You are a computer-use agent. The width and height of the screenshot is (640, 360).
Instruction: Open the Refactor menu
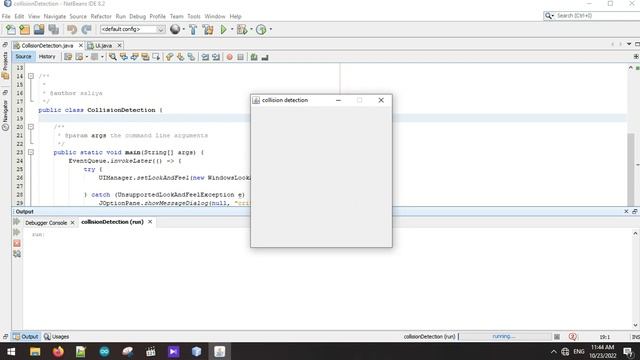click(101, 16)
